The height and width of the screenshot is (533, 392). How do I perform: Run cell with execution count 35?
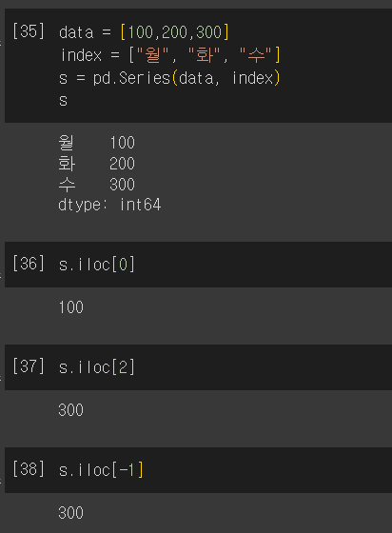[29, 31]
